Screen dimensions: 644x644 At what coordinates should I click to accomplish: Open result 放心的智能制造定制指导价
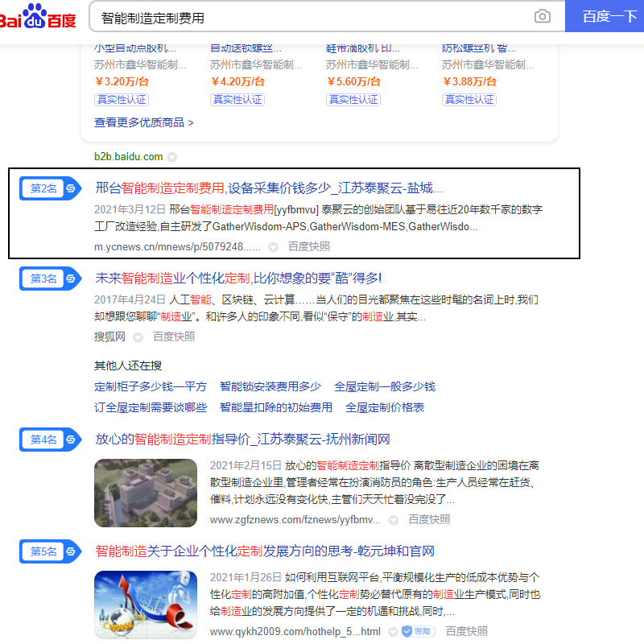coord(242,440)
